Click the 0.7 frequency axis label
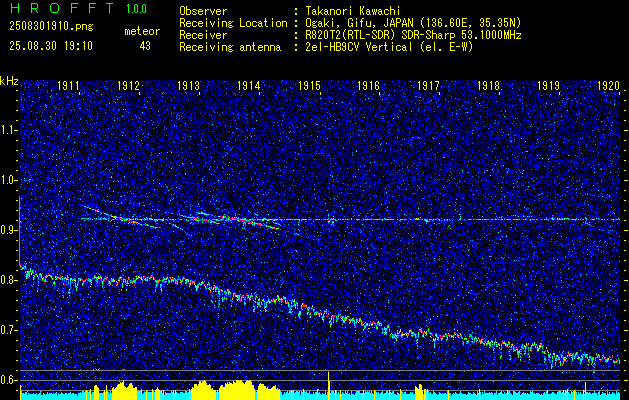Screen dimensions: 629x400 click(9, 330)
